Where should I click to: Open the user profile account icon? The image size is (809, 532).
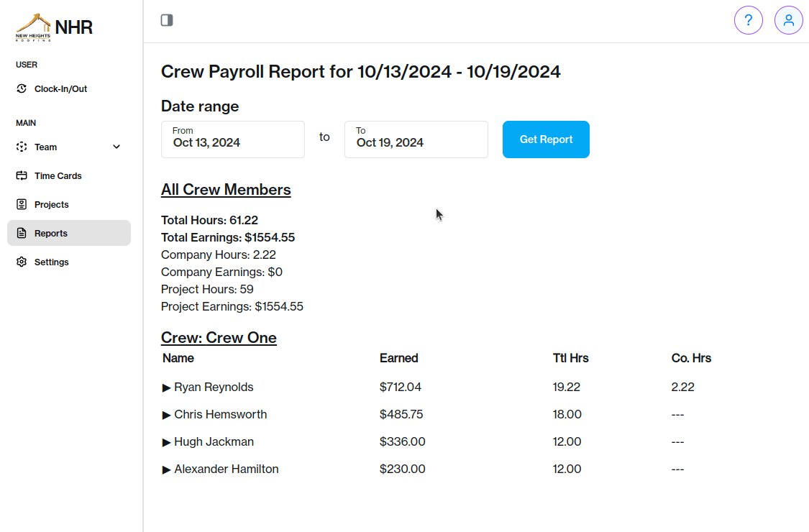coord(789,20)
